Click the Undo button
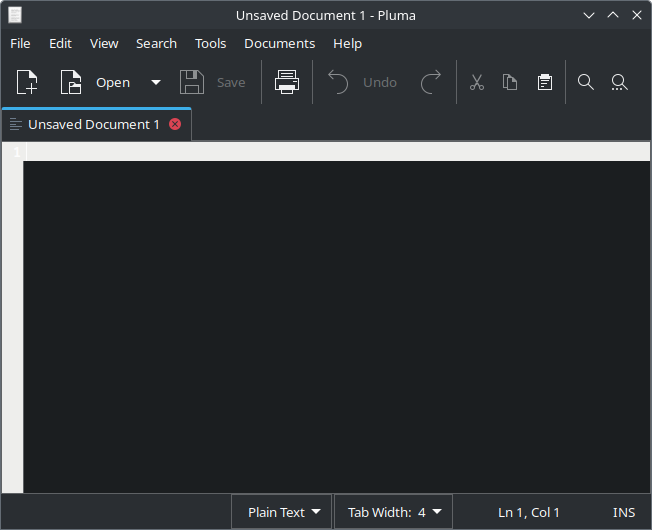The height and width of the screenshot is (530, 652). tap(363, 82)
